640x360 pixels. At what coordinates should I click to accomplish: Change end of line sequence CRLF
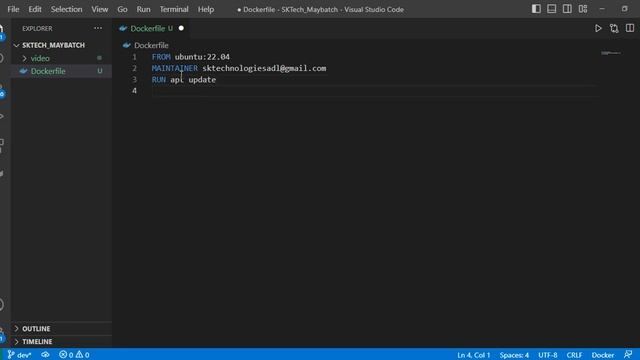click(x=574, y=355)
